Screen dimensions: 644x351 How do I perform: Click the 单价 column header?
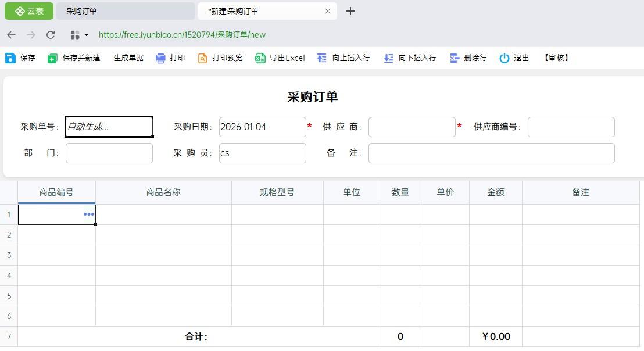click(445, 192)
